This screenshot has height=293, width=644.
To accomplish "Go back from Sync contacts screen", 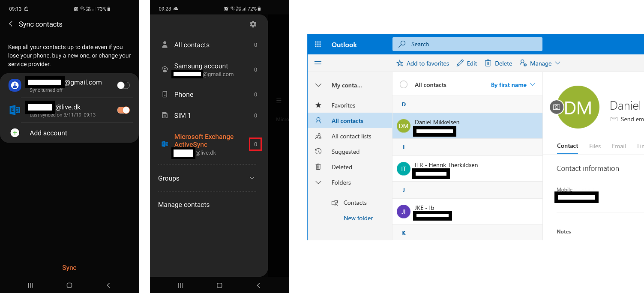I will click(11, 24).
